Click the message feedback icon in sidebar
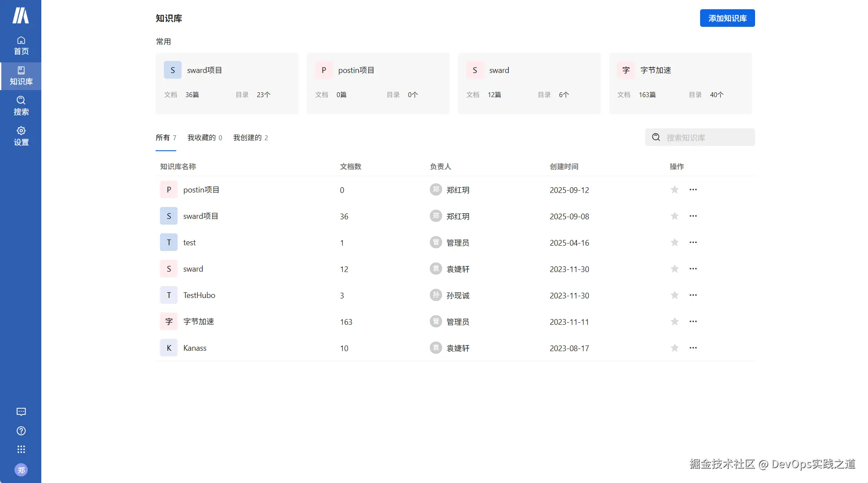The height and width of the screenshot is (483, 868). point(21,412)
